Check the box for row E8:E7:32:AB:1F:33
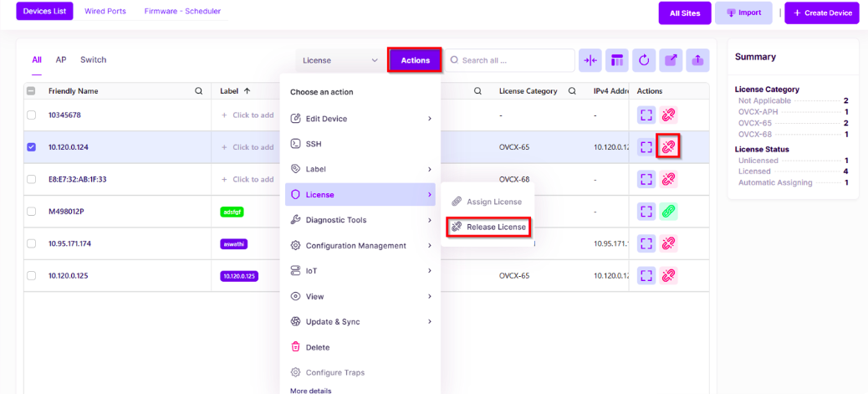868x399 pixels. pyautogui.click(x=32, y=179)
